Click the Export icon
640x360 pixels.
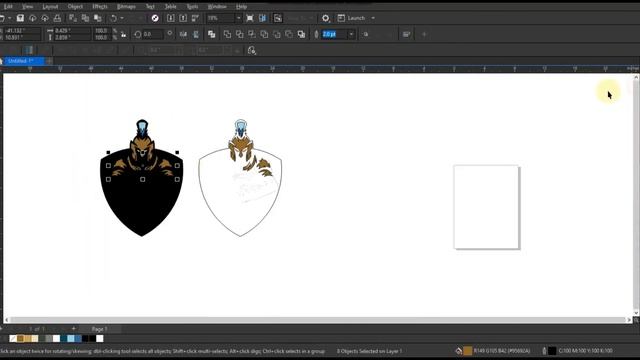pyautogui.click(x=183, y=18)
